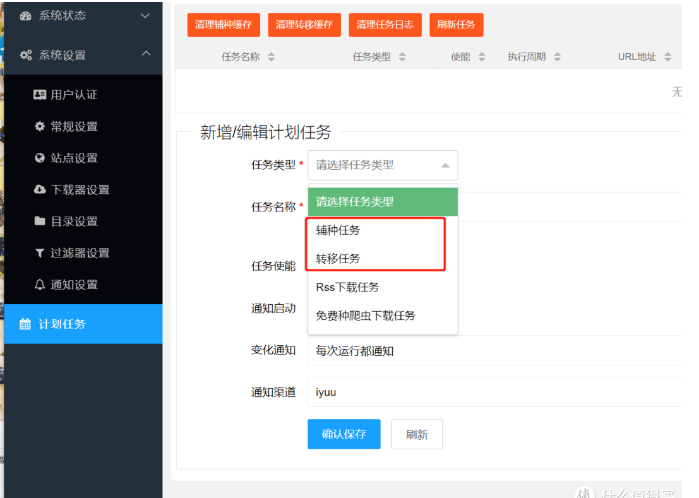Choose Rss下载任务 from the list

(382, 287)
